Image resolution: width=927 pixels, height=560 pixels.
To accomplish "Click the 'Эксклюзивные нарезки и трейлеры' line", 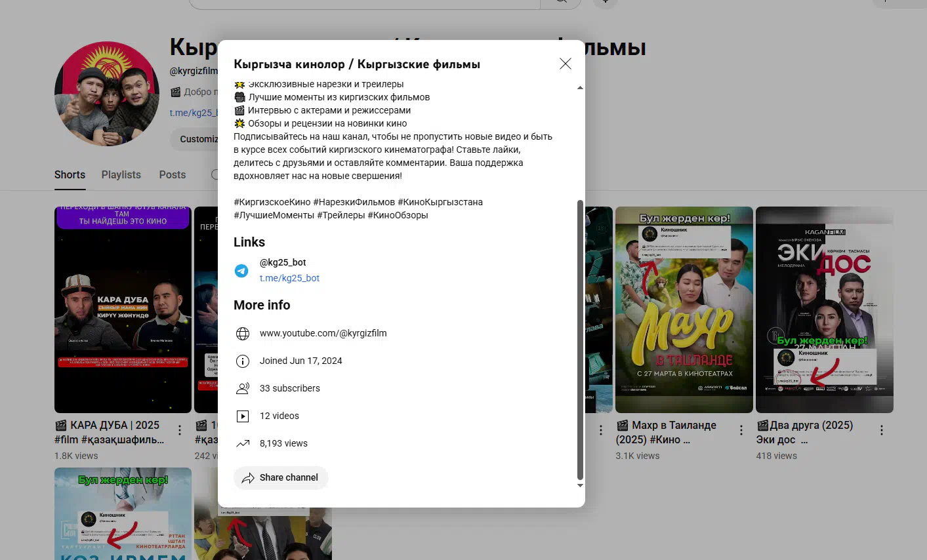I will 319,84.
